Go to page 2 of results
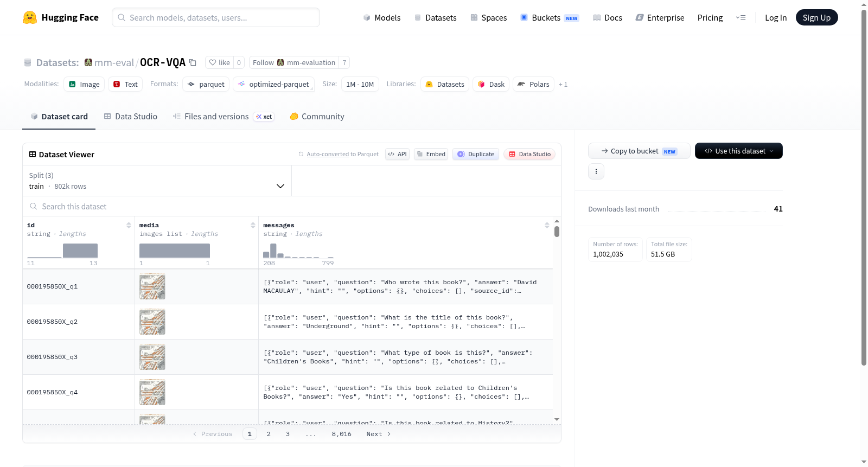The height and width of the screenshot is (467, 868). point(269,434)
